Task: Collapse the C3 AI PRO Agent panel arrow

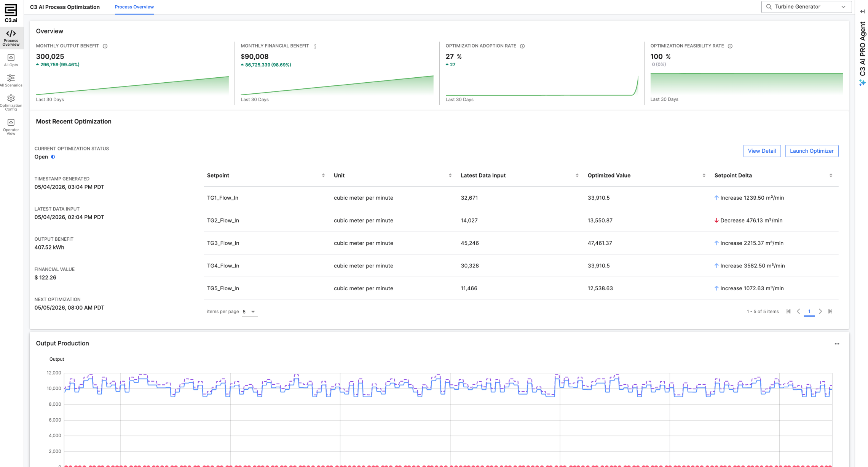Action: tap(863, 11)
